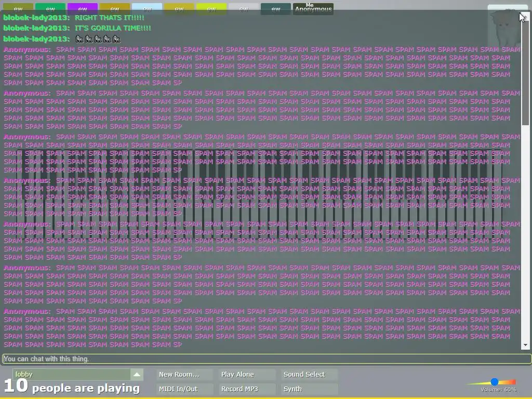Viewport: 532px width, 399px height.
Task: Select the green 'ew' player name tag
Action: [x=50, y=9]
